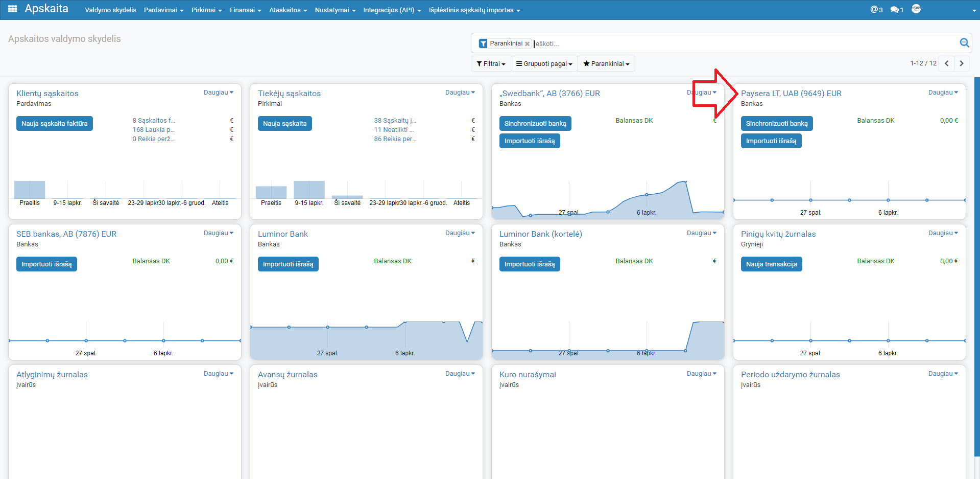The width and height of the screenshot is (980, 479).
Task: Click the search magnifier icon
Action: [964, 43]
